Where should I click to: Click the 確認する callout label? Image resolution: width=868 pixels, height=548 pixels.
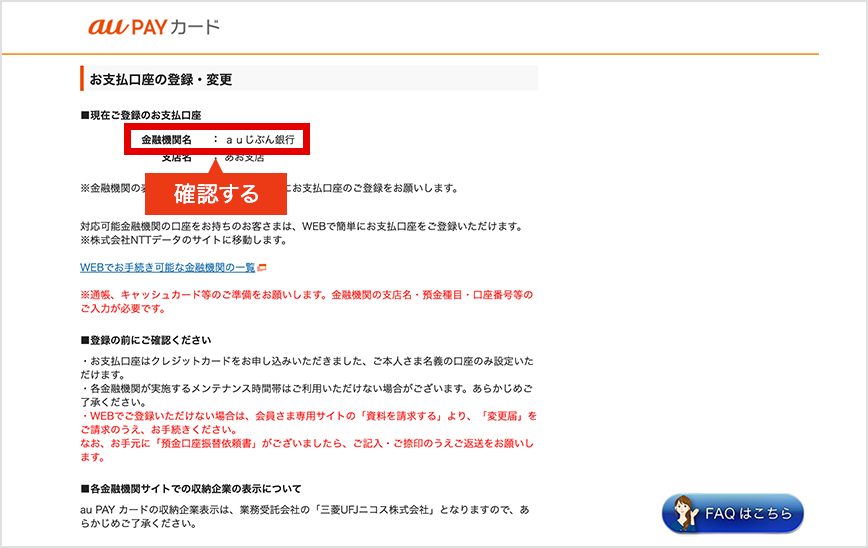[216, 193]
